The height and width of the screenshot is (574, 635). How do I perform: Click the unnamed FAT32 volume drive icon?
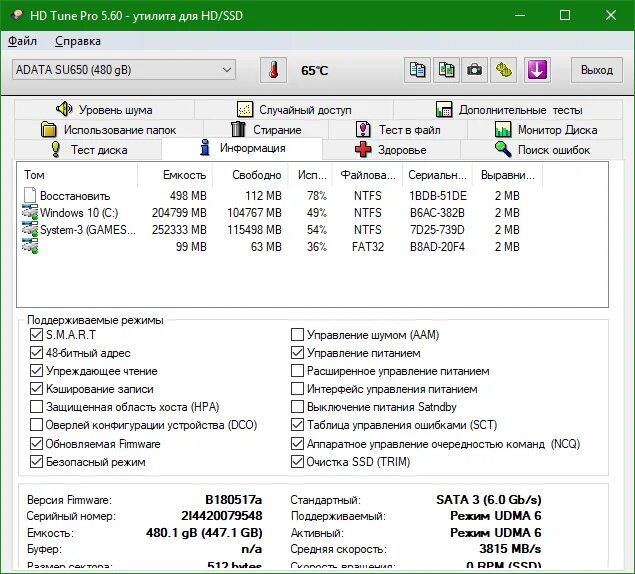coord(30,246)
